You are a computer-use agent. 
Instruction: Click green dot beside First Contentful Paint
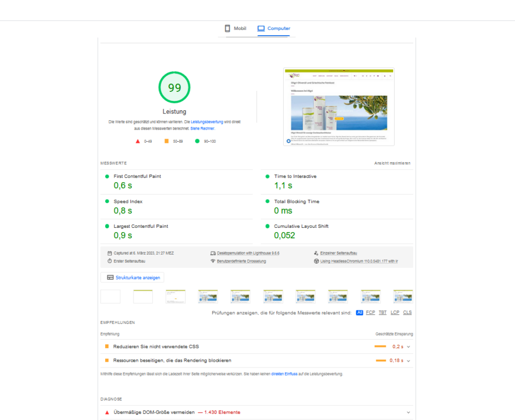pos(107,176)
